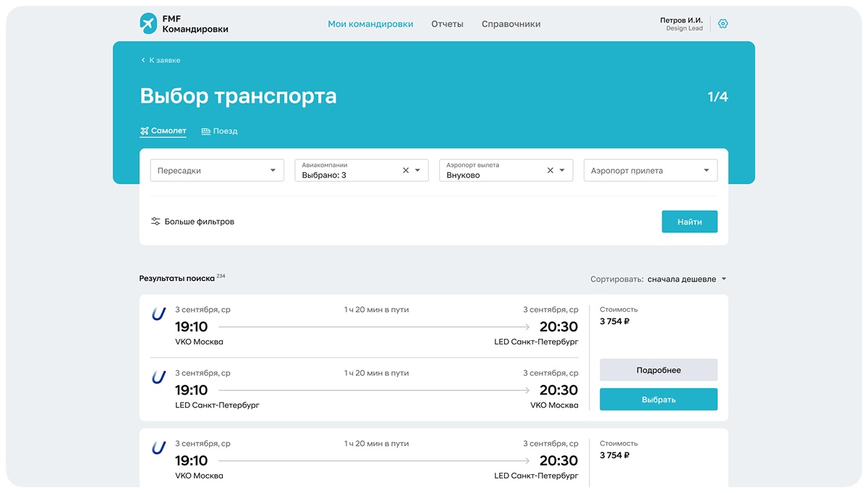Change sorting via сначала дешевле dropdown
The image size is (868, 493).
680,278
